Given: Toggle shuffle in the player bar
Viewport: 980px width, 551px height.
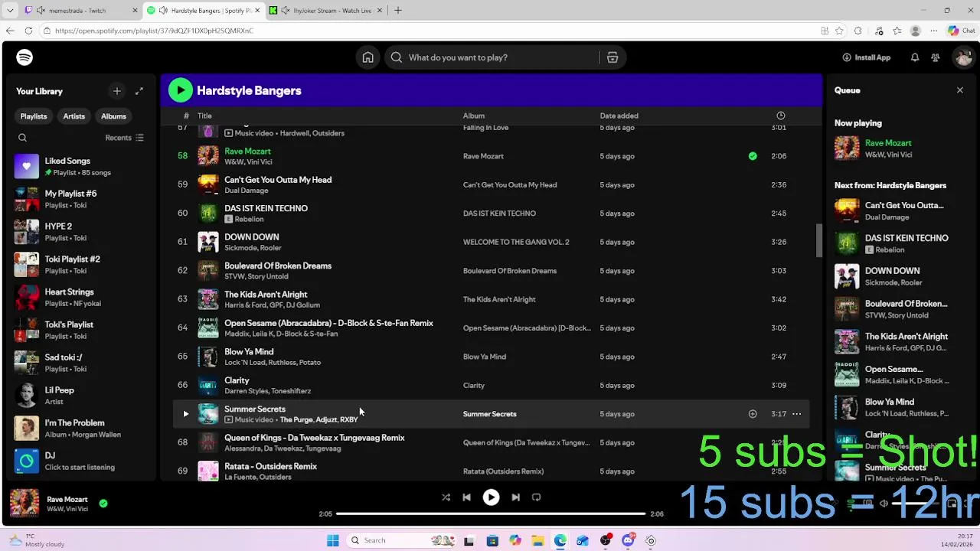Looking at the screenshot, I should pyautogui.click(x=446, y=497).
